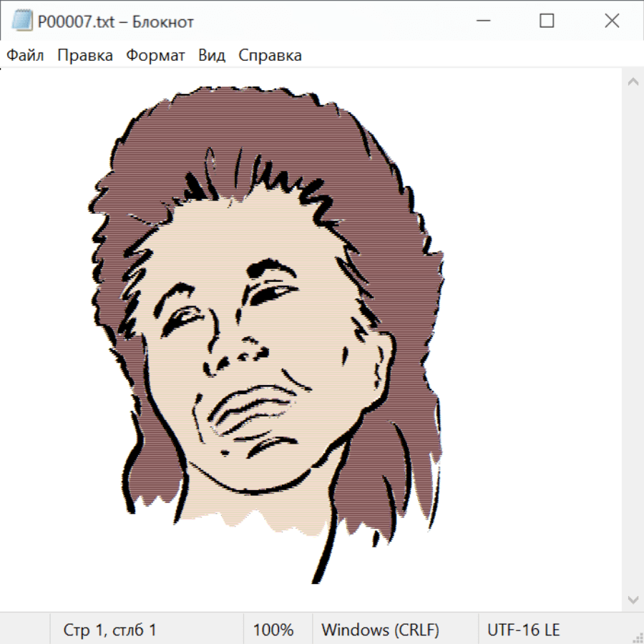The width and height of the screenshot is (644, 644).
Task: Minimize the Notepad window
Action: 482,21
